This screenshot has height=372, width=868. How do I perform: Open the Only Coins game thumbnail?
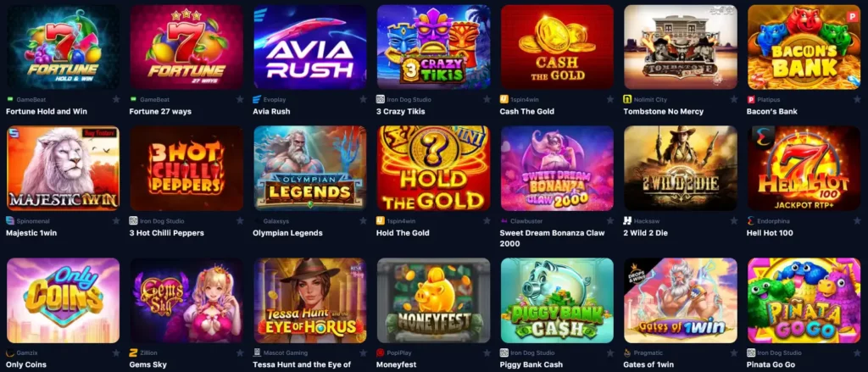click(x=63, y=301)
